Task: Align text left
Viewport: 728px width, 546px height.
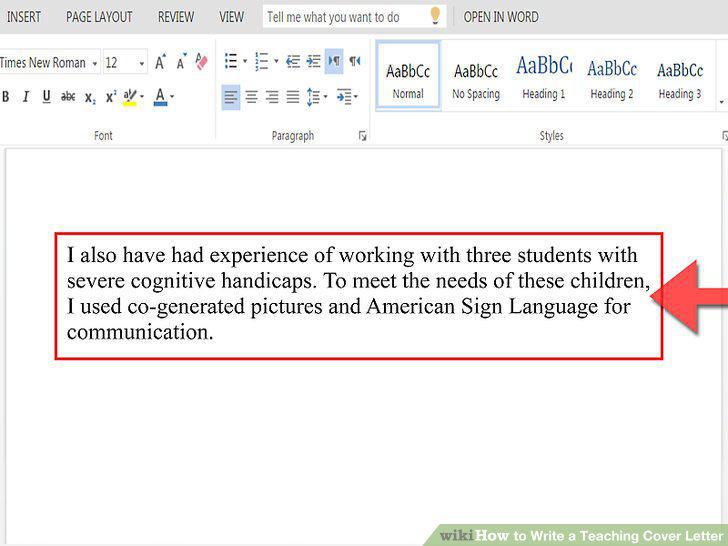Action: (x=231, y=97)
